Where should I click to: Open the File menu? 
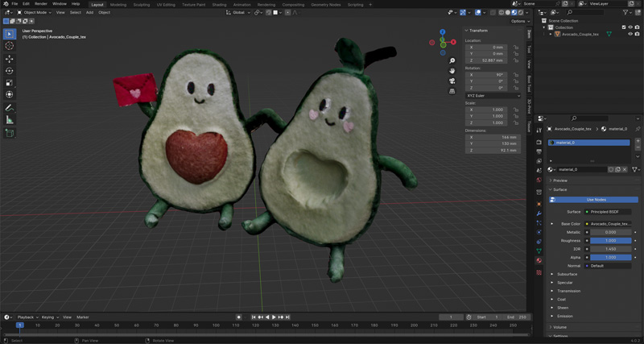(x=14, y=4)
